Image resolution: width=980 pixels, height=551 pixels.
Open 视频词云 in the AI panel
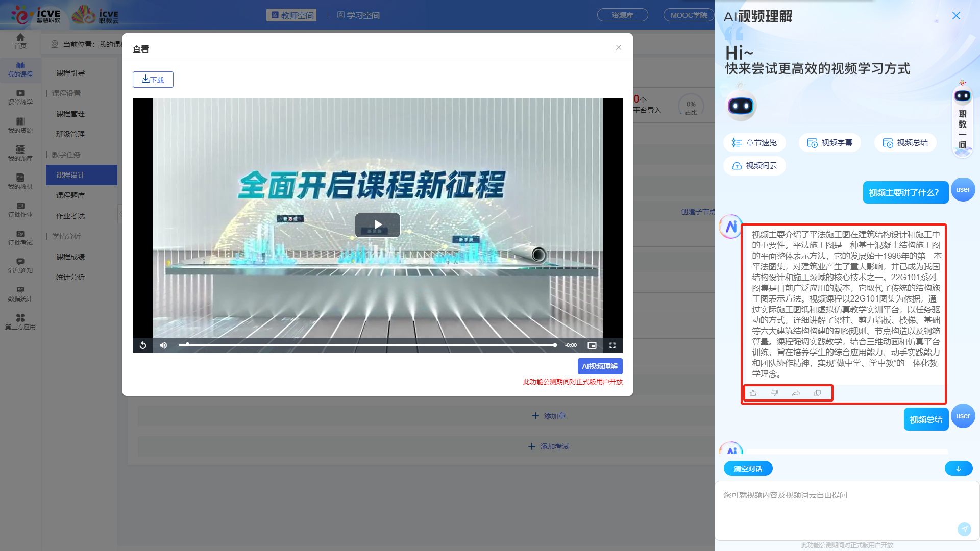(754, 165)
